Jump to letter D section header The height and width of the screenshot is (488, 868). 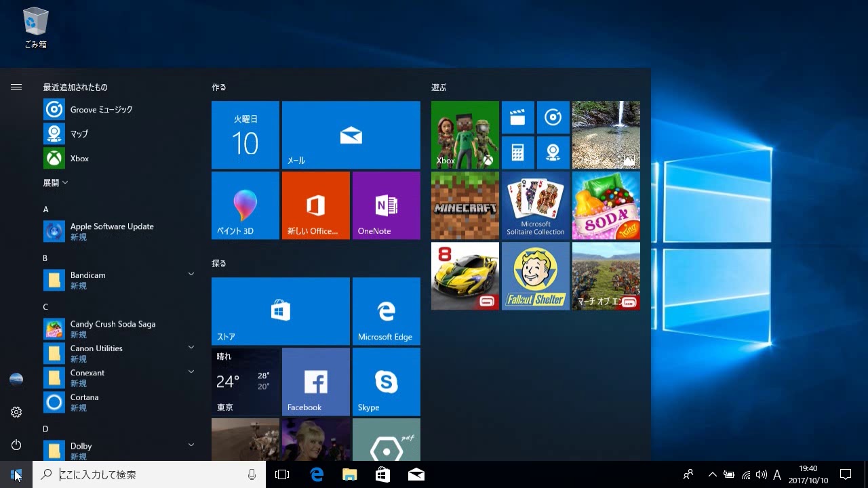[x=45, y=429]
